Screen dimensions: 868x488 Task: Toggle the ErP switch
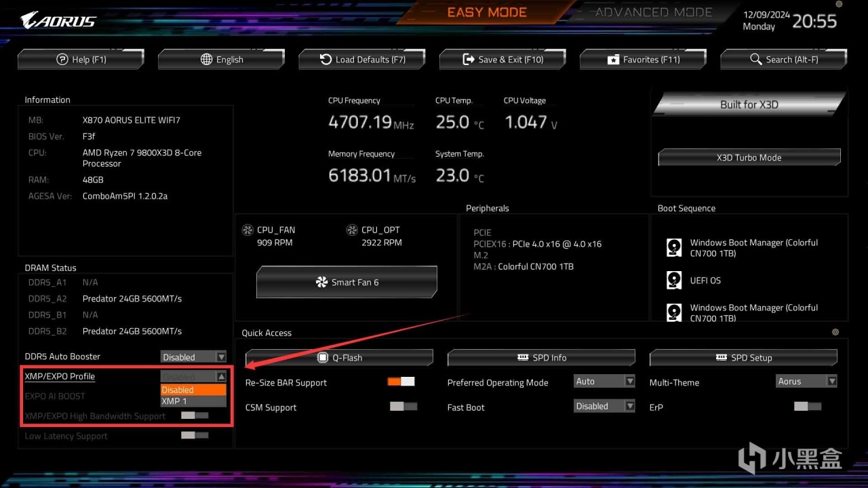pos(808,407)
